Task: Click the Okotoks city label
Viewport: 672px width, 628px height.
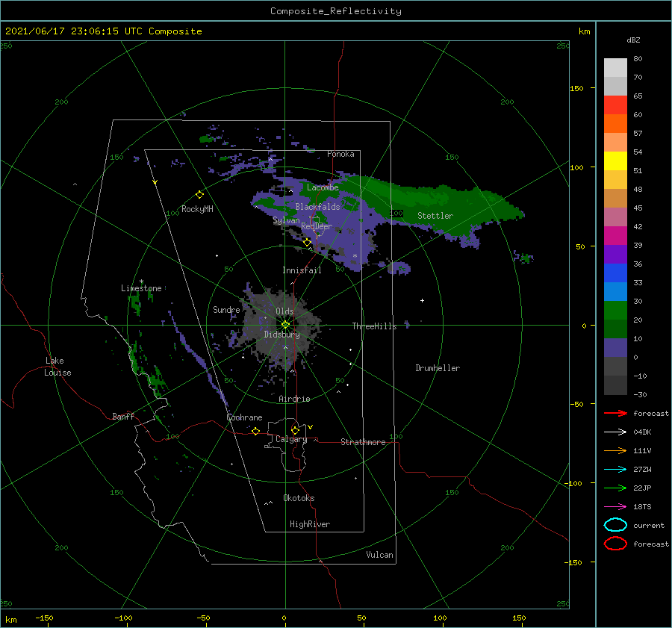Action: tap(299, 498)
